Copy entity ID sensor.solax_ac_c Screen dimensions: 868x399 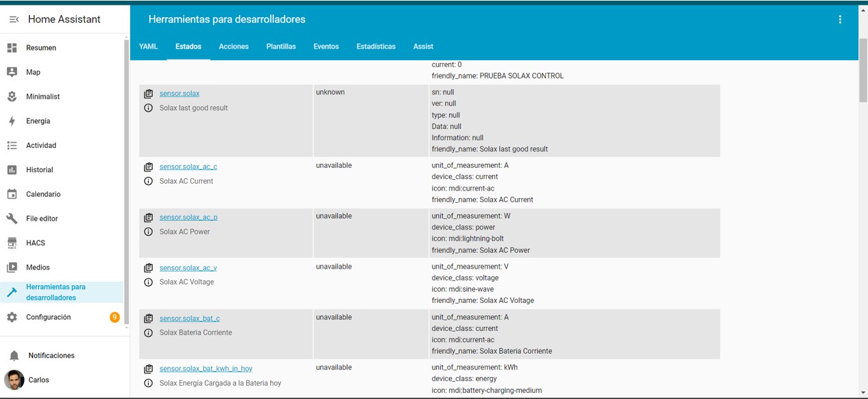(148, 167)
